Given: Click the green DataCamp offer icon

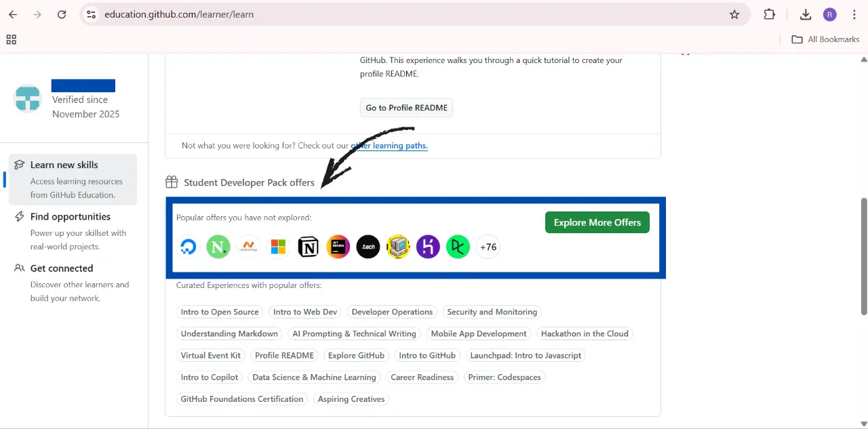Looking at the screenshot, I should (x=458, y=247).
